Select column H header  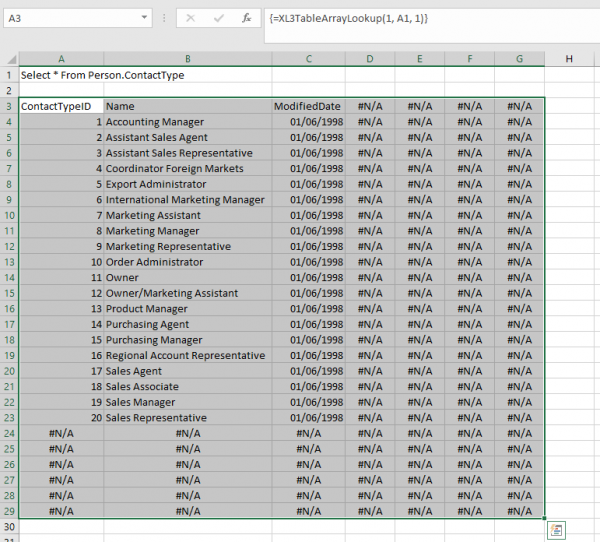[x=568, y=59]
